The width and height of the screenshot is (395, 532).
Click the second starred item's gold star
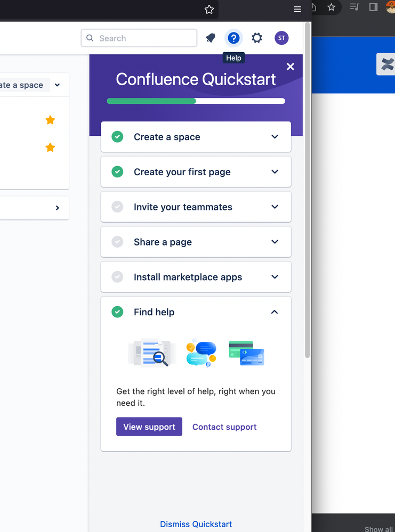pos(50,148)
